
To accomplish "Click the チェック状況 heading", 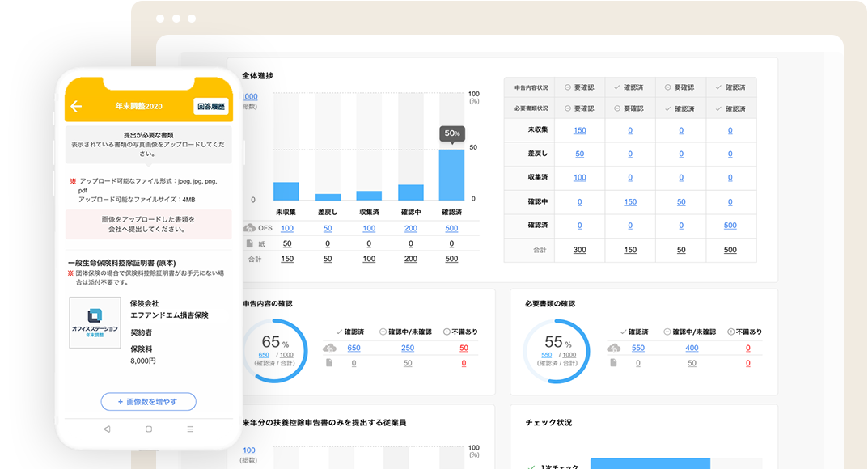I will click(x=548, y=423).
